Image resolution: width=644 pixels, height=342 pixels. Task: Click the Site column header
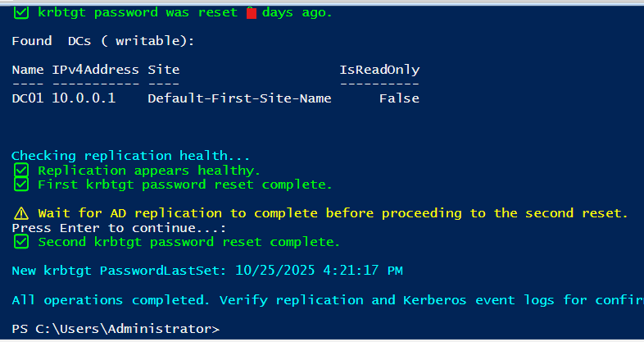coord(163,70)
